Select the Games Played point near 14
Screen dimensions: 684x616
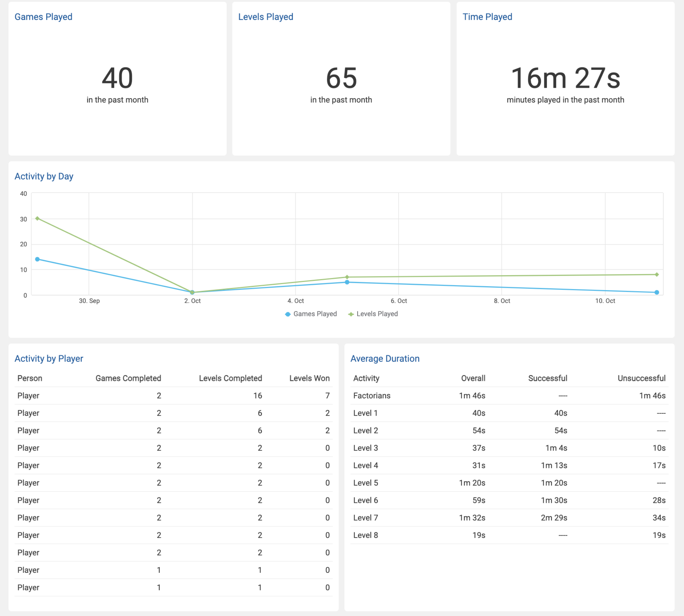coord(37,259)
